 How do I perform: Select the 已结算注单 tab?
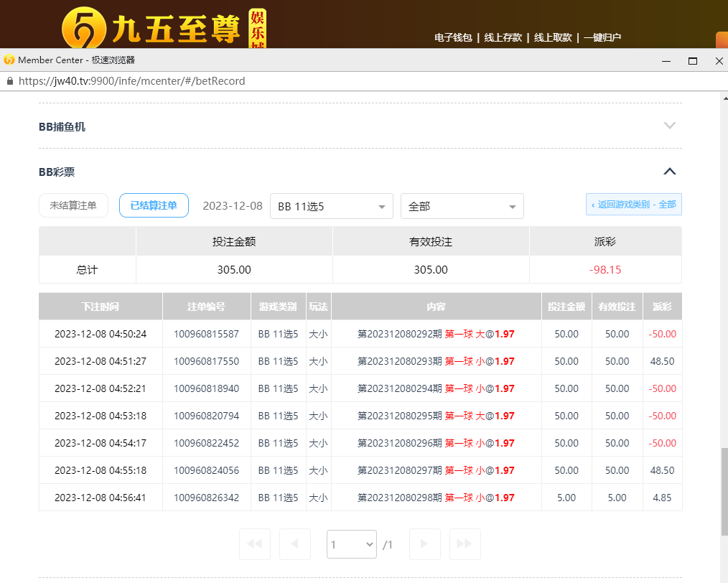pos(154,205)
